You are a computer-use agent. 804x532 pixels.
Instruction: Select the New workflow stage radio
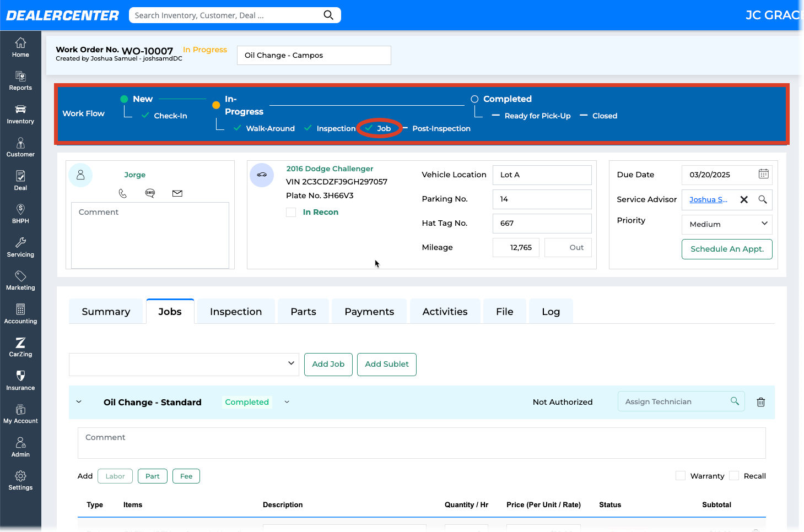point(124,99)
